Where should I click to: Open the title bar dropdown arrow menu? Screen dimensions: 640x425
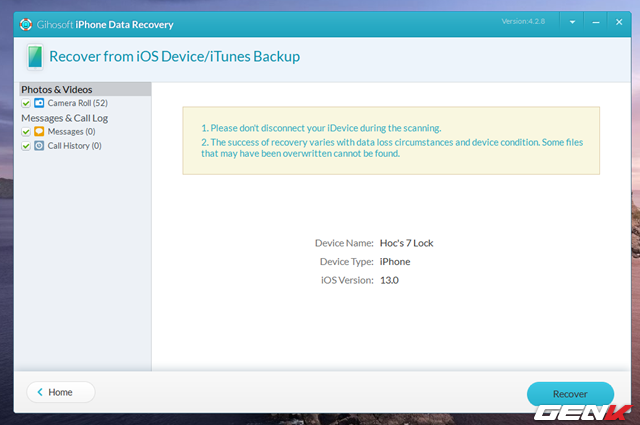(x=572, y=21)
